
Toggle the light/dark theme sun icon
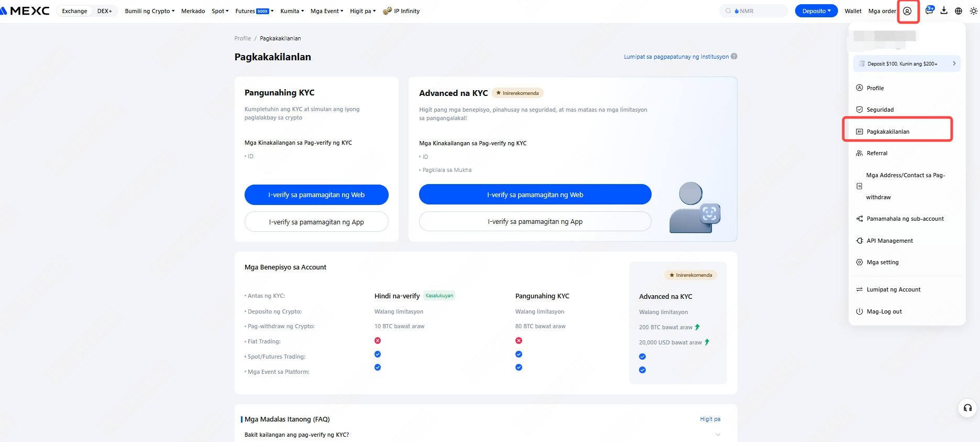tap(973, 11)
